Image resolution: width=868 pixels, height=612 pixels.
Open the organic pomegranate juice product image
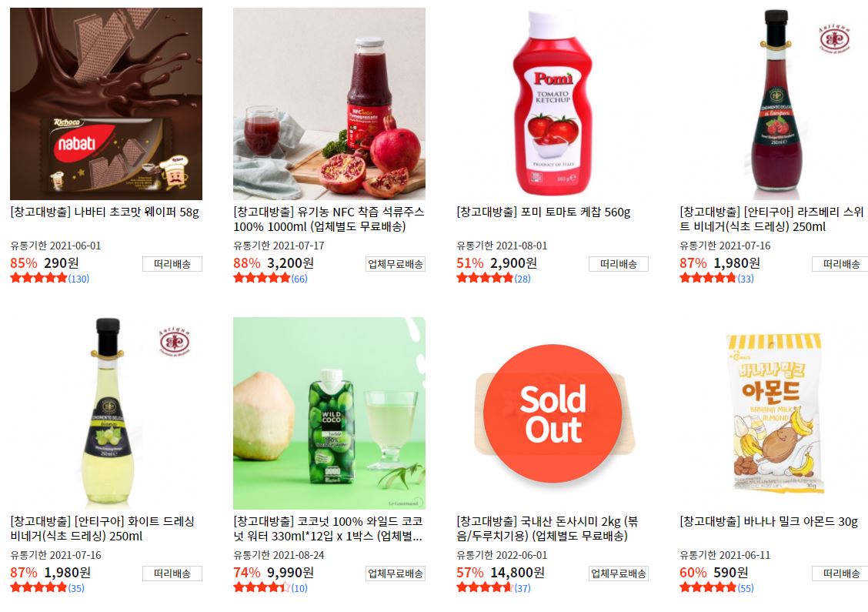pyautogui.click(x=329, y=104)
